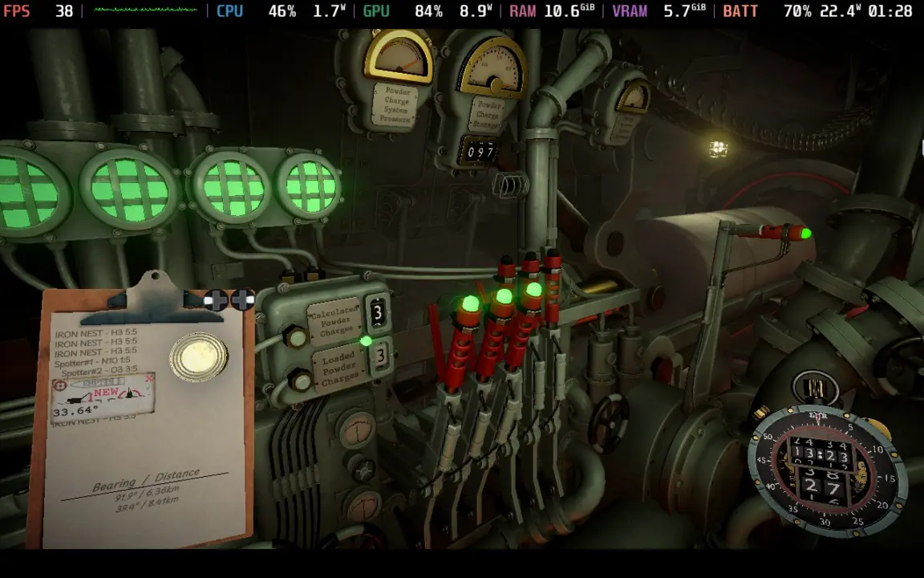
Task: Grab the metal clip of the clipboard
Action: (152, 298)
